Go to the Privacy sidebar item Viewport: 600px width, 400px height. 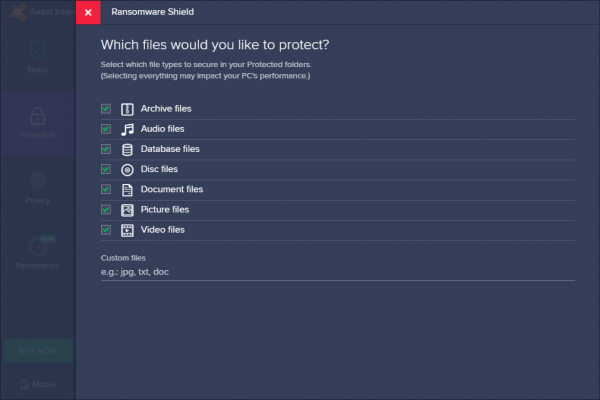coord(37,186)
